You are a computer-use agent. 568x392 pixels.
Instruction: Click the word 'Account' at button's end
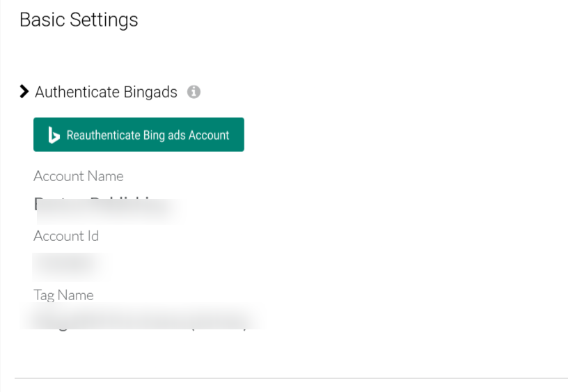tap(209, 135)
